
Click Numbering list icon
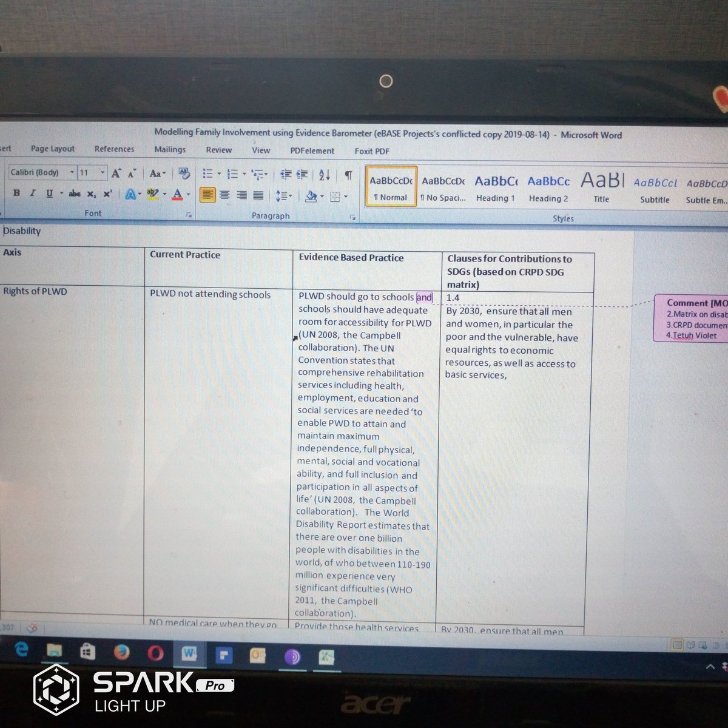tap(232, 175)
